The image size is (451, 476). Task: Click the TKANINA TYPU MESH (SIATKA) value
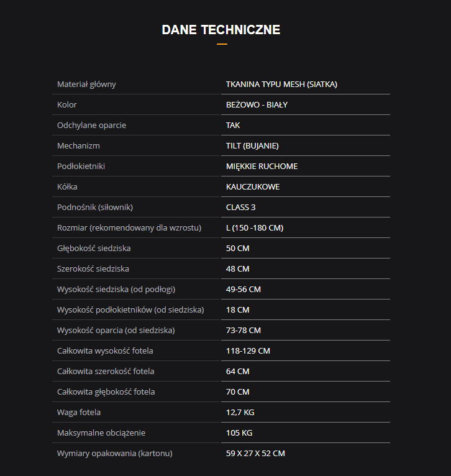pyautogui.click(x=281, y=85)
